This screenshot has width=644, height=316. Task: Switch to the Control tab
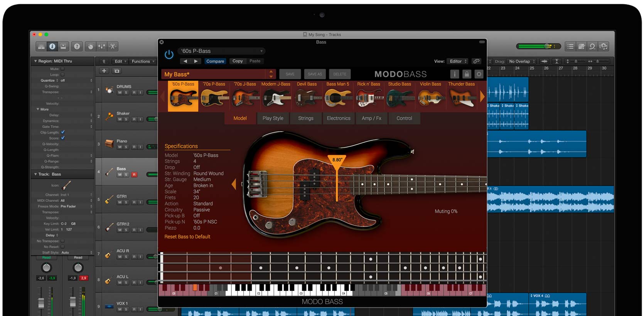coord(405,118)
